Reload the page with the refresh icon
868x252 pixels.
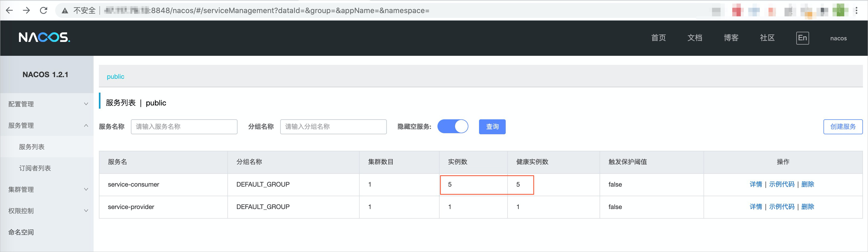43,10
